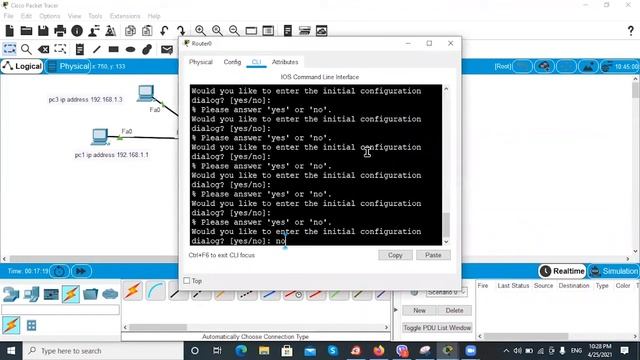Pick the Inspect magnifier tool

[x=26, y=49]
